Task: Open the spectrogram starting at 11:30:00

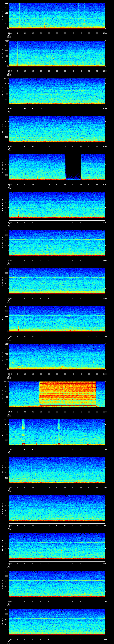Action: click(x=57, y=622)
